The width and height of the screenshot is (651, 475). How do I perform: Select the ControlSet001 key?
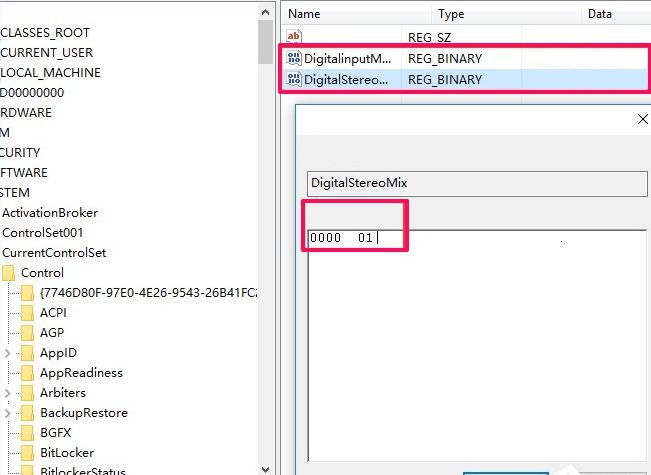(x=43, y=233)
